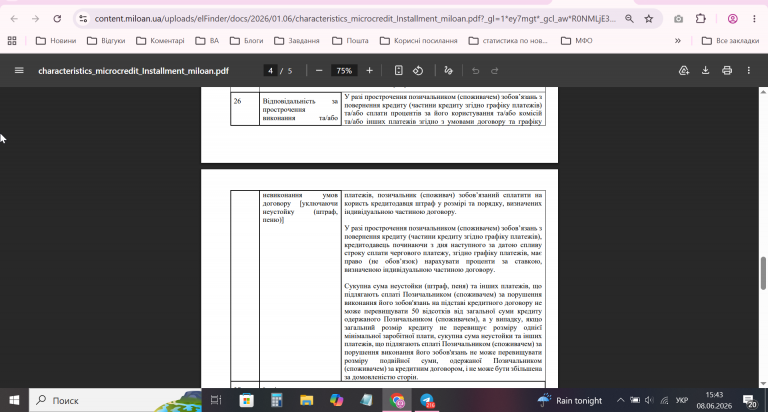The width and height of the screenshot is (768, 412).
Task: Open the Новини bookmarks folder
Action: 56,41
